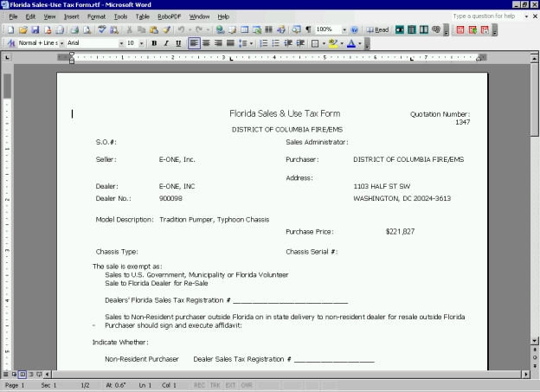Click the Insert Table icon
This screenshot has width=540, height=392.
click(x=245, y=30)
